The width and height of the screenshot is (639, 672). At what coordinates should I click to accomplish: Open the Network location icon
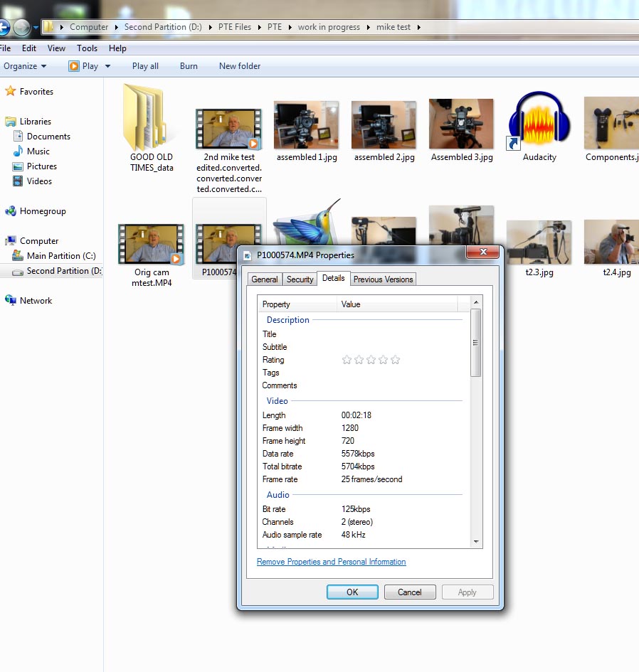(11, 301)
